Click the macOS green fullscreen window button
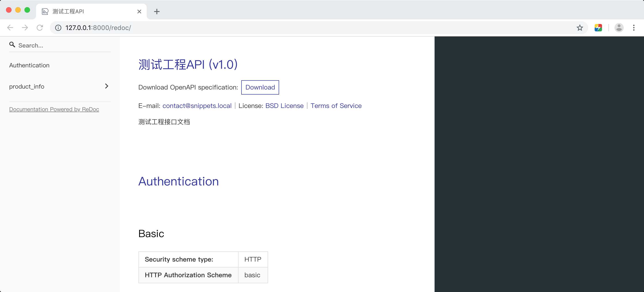Viewport: 644px width, 292px height. pyautogui.click(x=27, y=10)
